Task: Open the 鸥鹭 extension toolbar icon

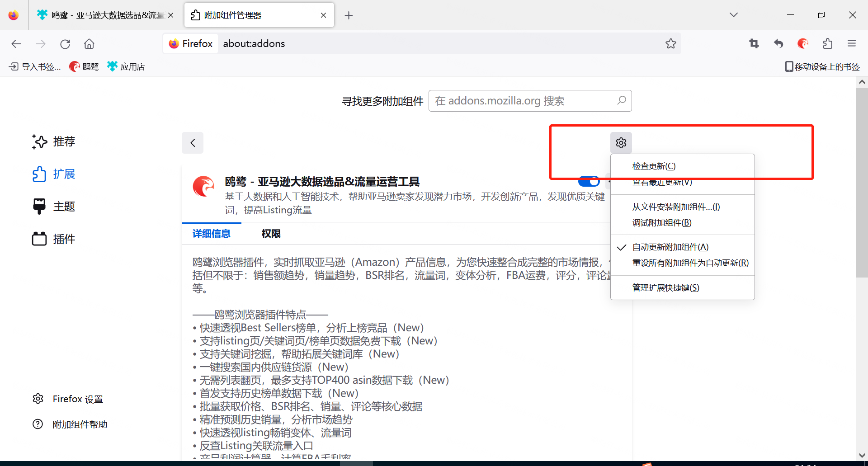Action: pos(803,43)
